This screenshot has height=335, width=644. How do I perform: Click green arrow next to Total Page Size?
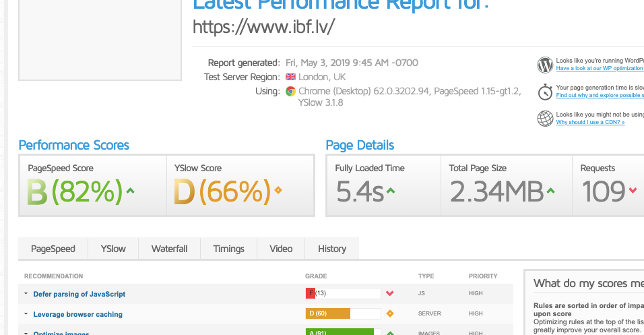point(550,191)
